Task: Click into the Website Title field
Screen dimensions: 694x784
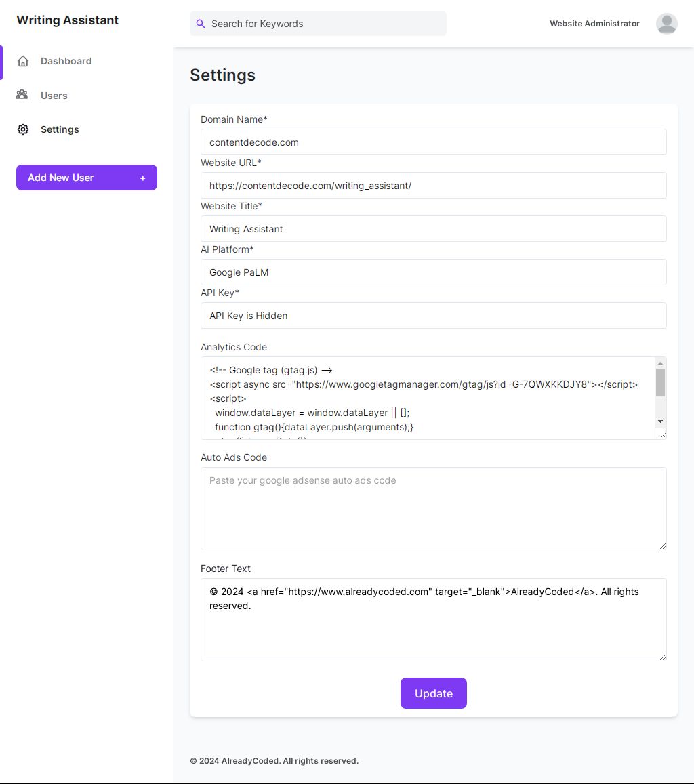Action: click(x=434, y=229)
